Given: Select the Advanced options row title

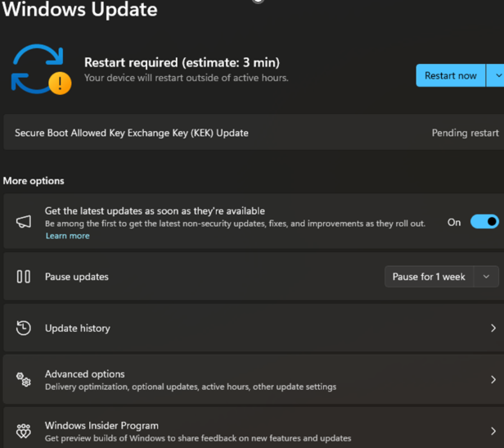Looking at the screenshot, I should (84, 374).
